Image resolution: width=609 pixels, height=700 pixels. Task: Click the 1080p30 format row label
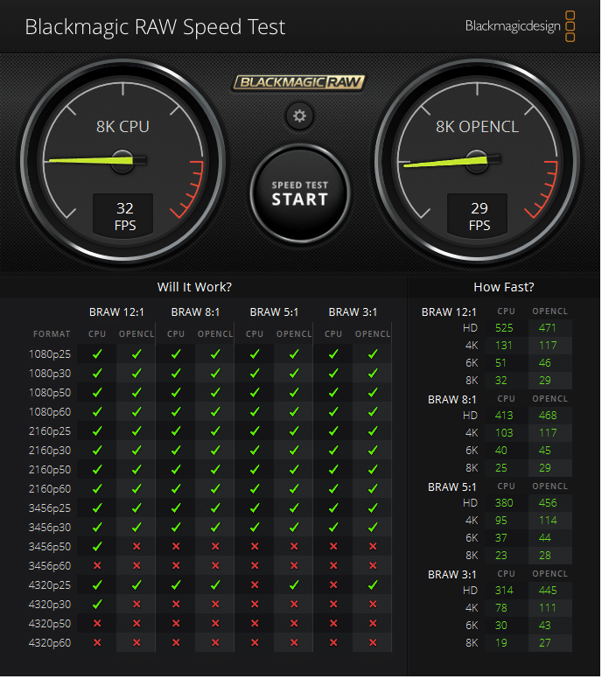[50, 374]
